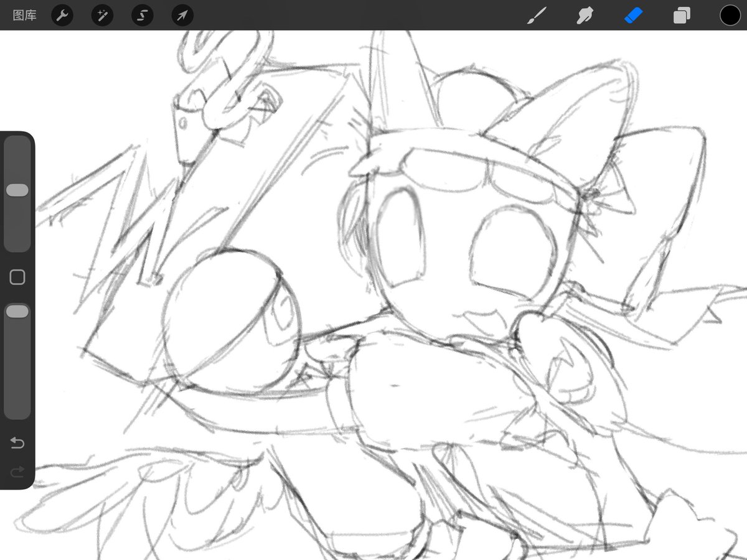Redo the undone stroke
Image resolution: width=747 pixels, height=560 pixels.
[x=17, y=473]
